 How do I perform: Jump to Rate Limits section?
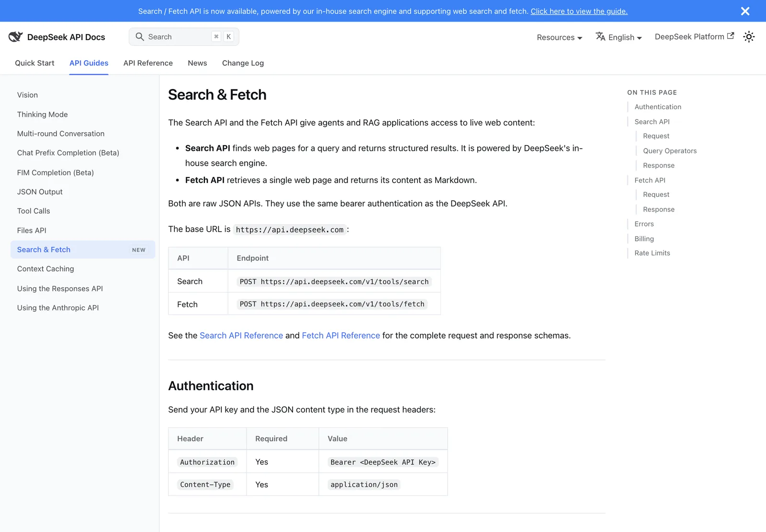[652, 253]
